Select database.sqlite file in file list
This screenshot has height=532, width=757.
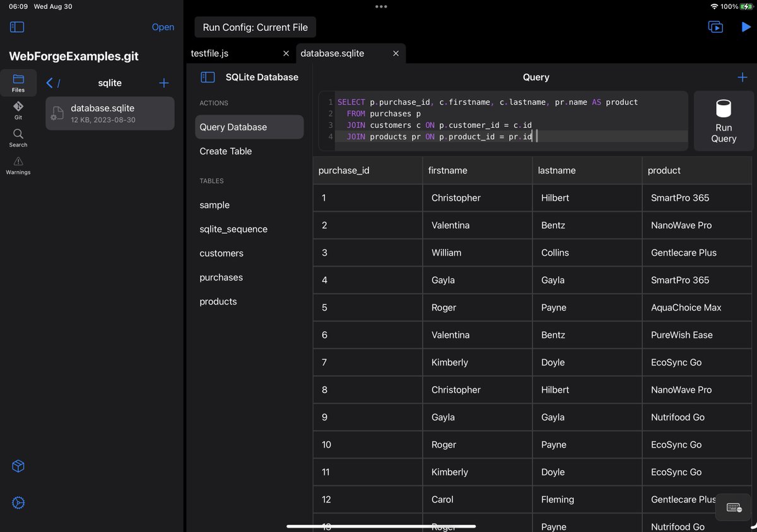point(110,113)
